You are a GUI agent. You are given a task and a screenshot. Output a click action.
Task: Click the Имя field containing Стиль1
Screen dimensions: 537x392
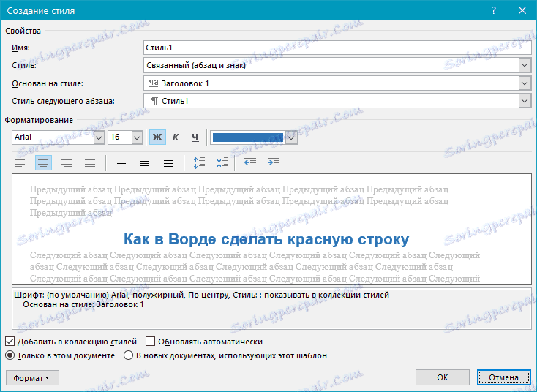pyautogui.click(x=337, y=48)
